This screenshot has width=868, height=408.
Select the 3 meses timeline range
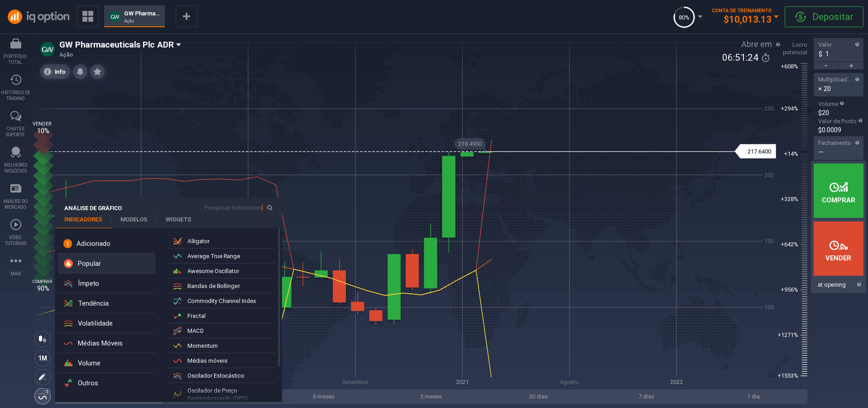431,397
